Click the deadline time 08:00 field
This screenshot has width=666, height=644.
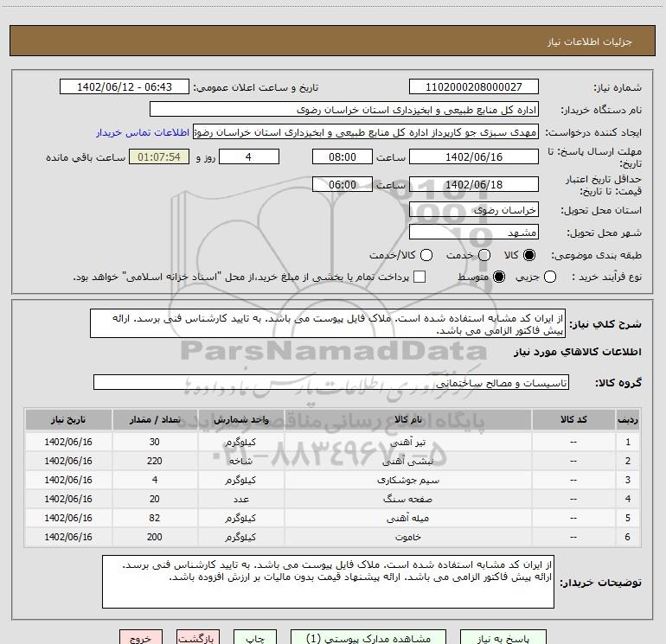coord(343,156)
